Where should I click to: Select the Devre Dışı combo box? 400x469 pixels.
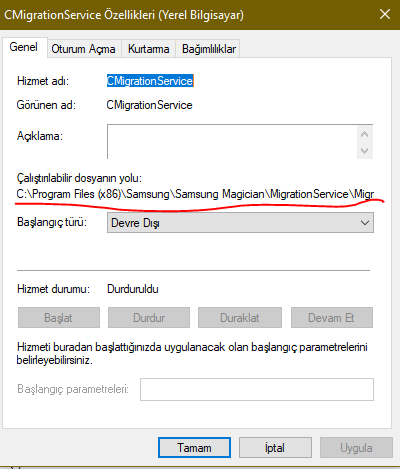point(240,223)
